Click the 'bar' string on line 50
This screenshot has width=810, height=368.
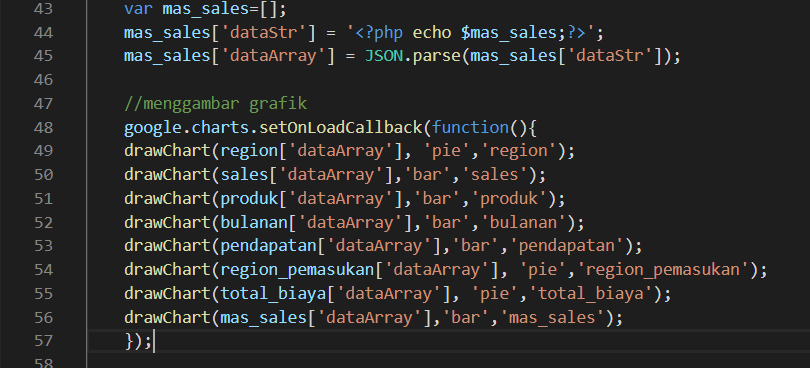coord(427,174)
